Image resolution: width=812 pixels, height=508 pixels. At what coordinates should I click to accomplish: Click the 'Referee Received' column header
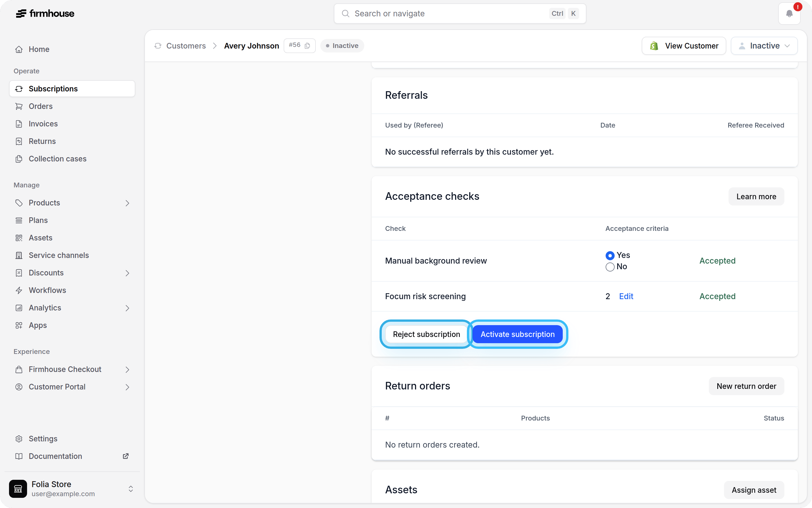756,125
